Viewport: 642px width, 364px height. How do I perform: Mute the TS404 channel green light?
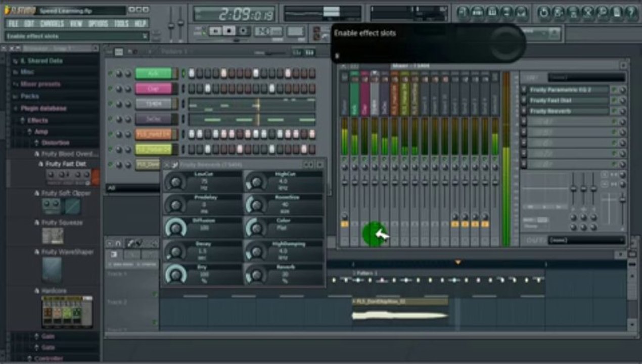click(x=110, y=104)
